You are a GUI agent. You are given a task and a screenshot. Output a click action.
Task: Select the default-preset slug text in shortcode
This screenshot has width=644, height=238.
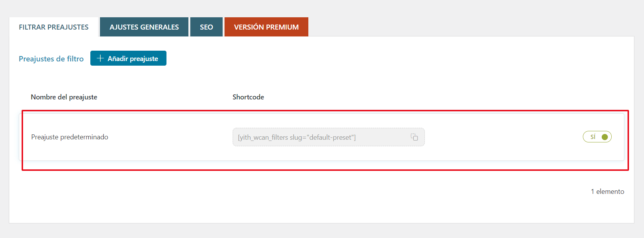pos(331,137)
